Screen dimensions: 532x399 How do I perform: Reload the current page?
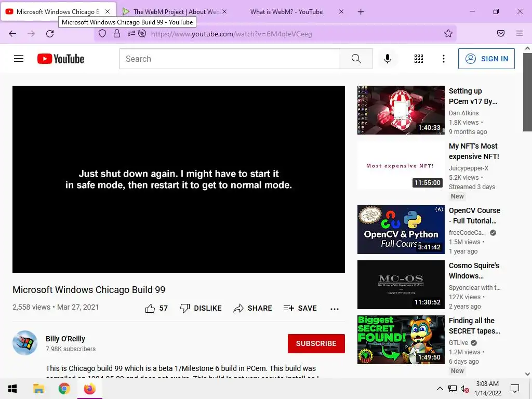click(50, 34)
